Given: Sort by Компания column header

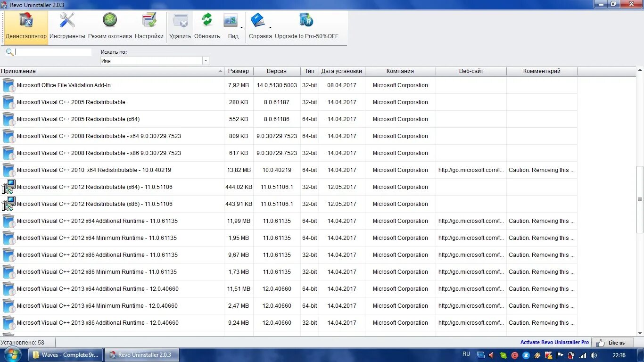Looking at the screenshot, I should (x=400, y=71).
